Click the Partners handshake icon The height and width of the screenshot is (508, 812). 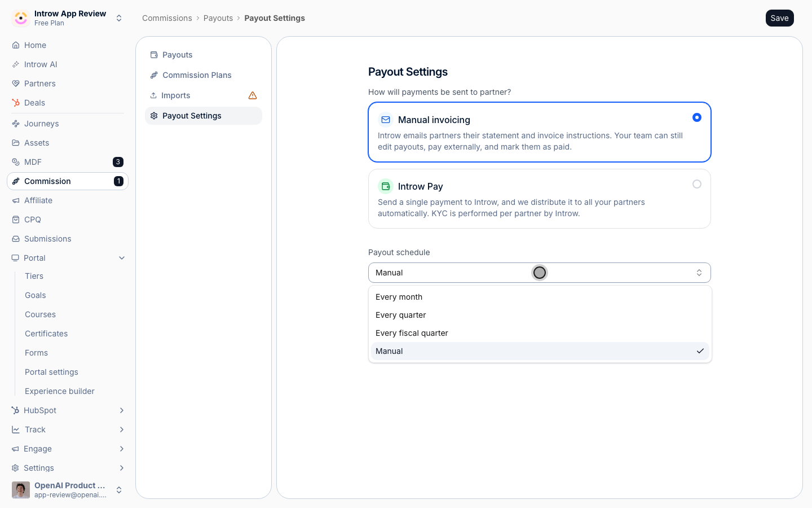[x=16, y=84]
